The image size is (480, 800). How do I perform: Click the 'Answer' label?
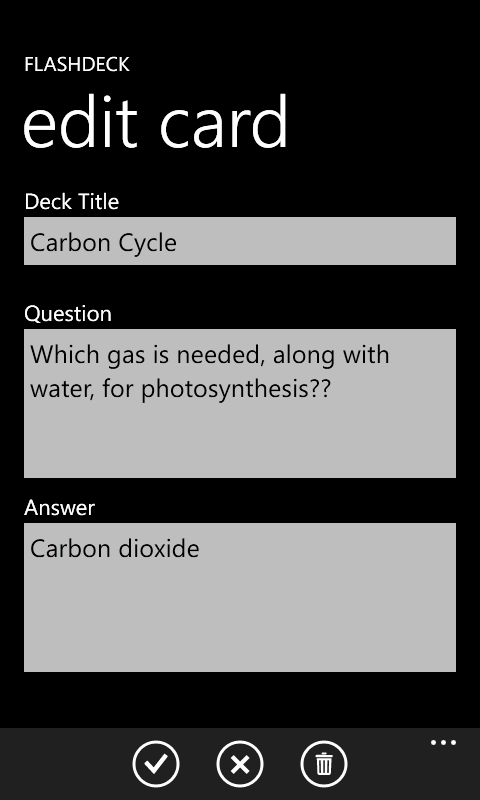click(60, 508)
